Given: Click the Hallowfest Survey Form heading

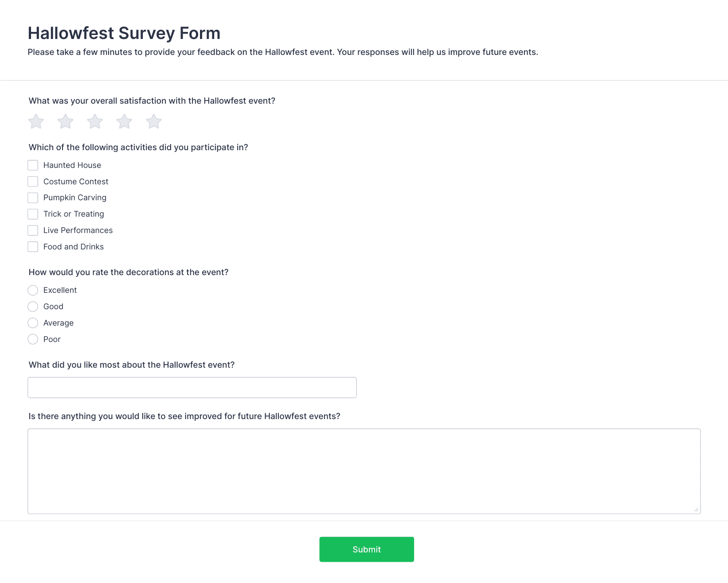Looking at the screenshot, I should (x=124, y=33).
